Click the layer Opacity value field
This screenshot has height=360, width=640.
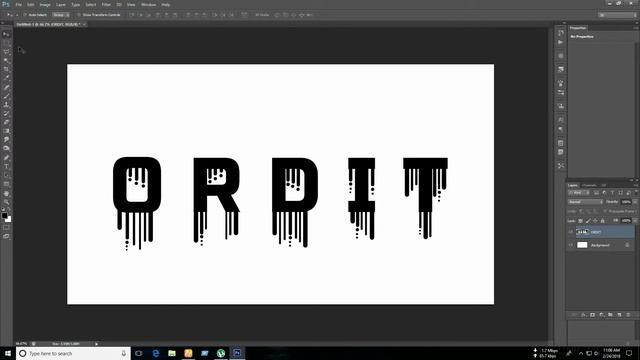[626, 202]
